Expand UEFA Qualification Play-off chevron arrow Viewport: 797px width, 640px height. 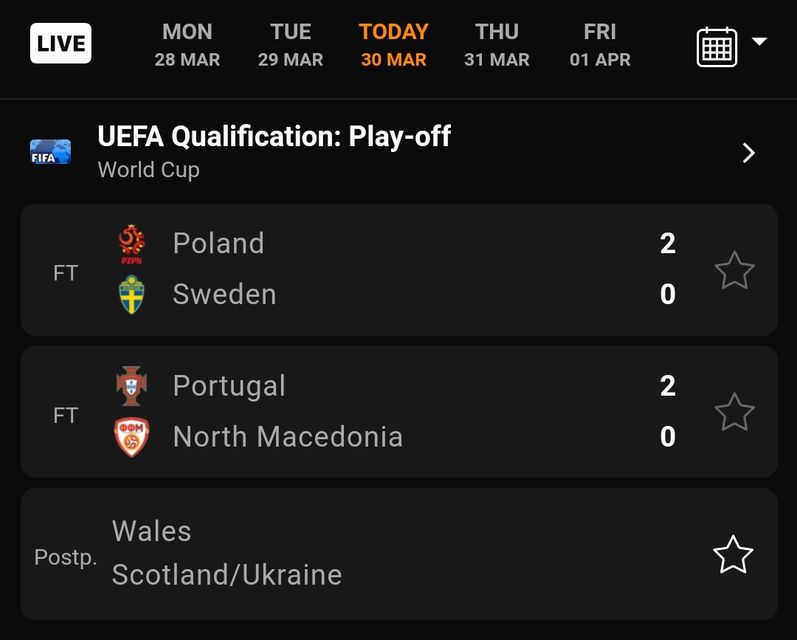click(749, 152)
